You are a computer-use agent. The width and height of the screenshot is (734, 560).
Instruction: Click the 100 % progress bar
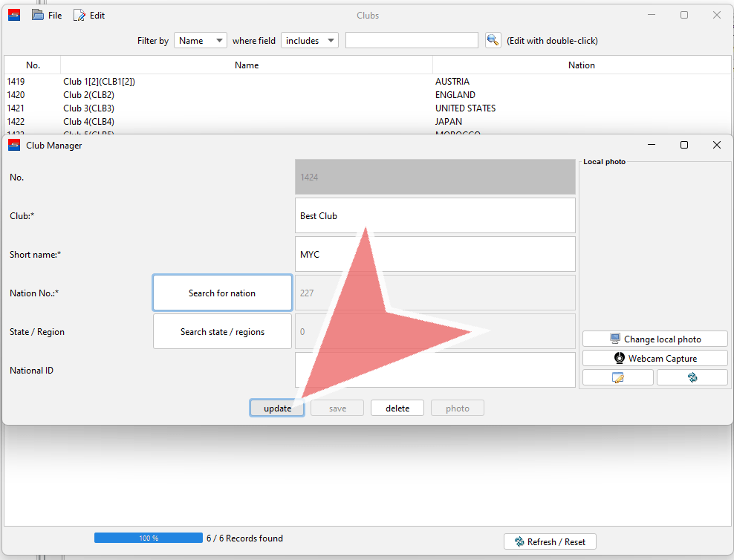coord(148,538)
